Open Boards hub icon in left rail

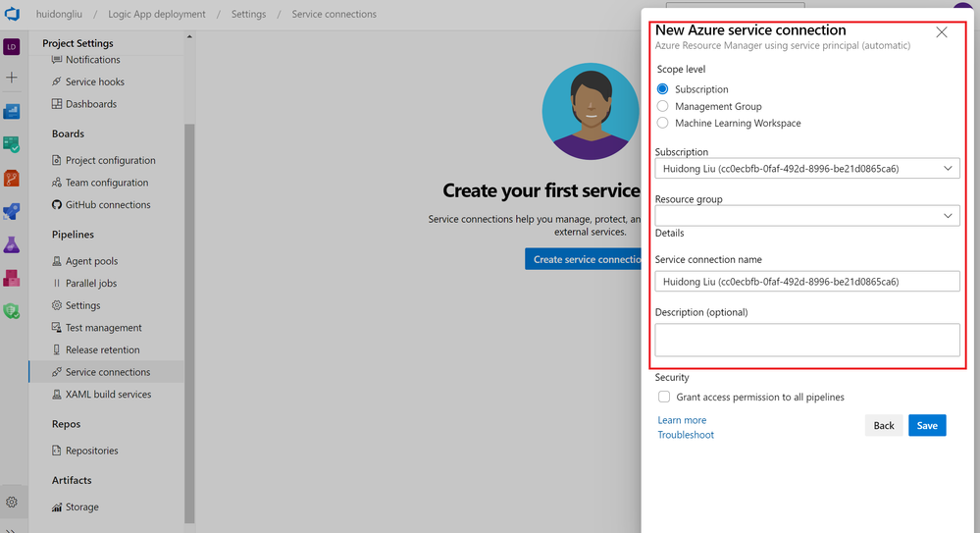pos(11,144)
